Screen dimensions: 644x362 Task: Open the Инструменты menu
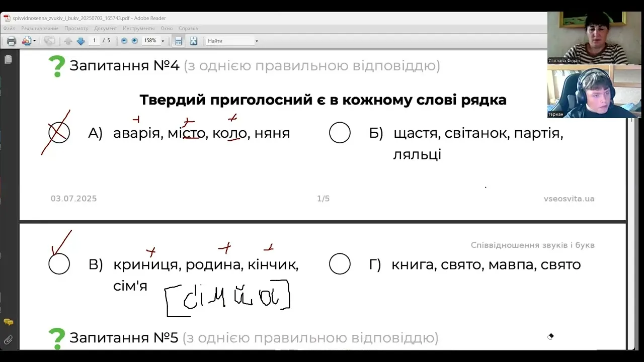(x=138, y=29)
